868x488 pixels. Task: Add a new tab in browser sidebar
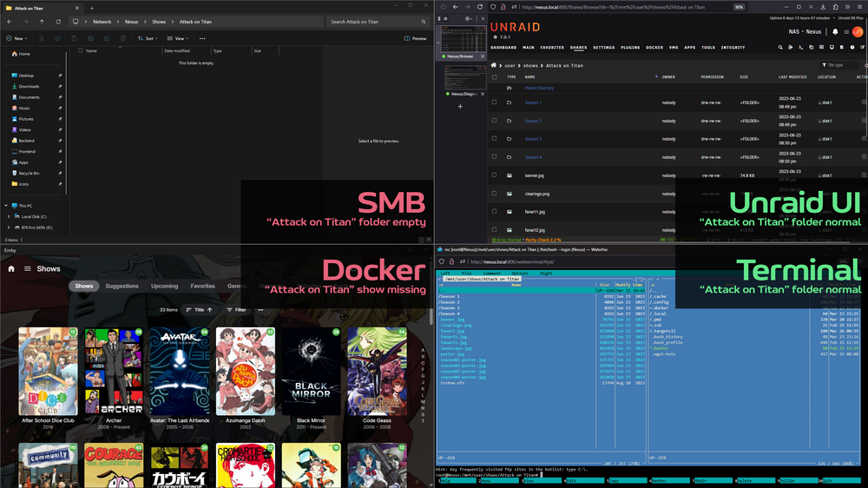(460, 106)
